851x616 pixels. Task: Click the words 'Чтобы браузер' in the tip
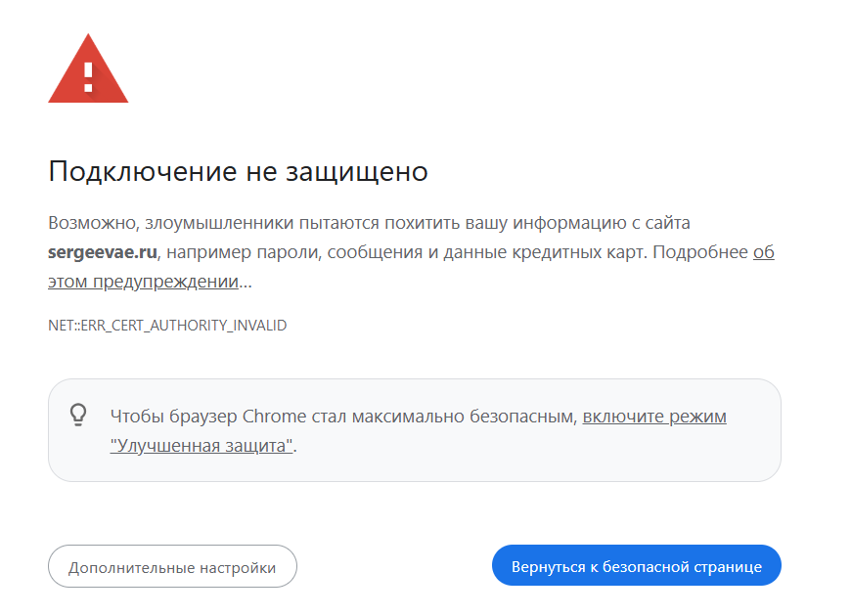click(174, 417)
